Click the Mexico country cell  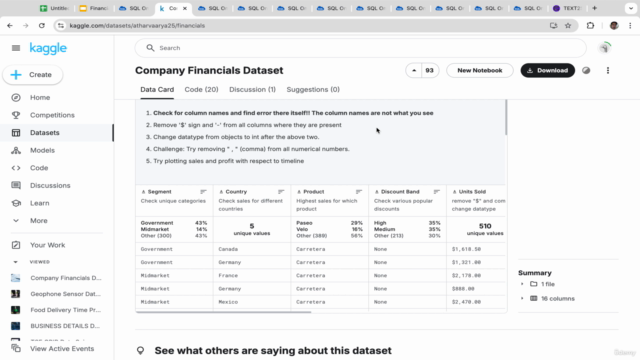[x=228, y=302]
